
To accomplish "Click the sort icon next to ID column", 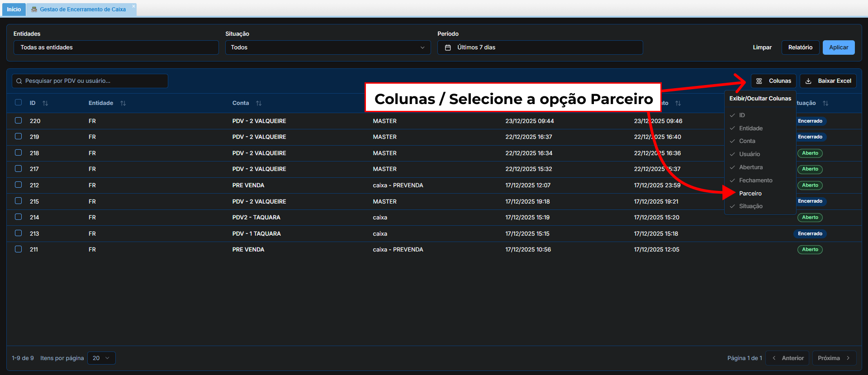I will (45, 104).
